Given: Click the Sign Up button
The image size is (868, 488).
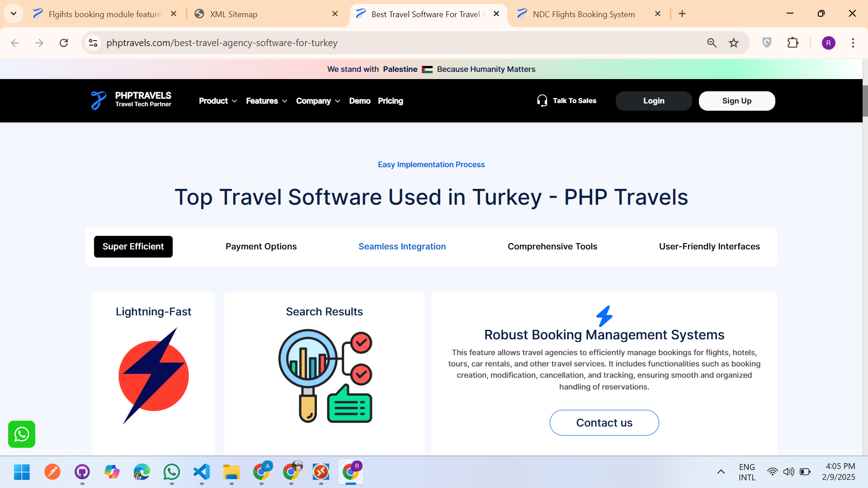Looking at the screenshot, I should 737,101.
